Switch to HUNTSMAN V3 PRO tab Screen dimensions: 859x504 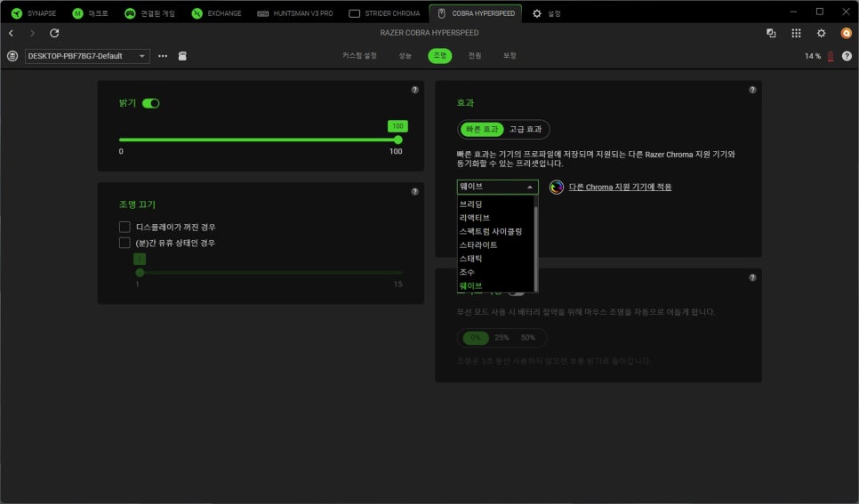pos(294,13)
